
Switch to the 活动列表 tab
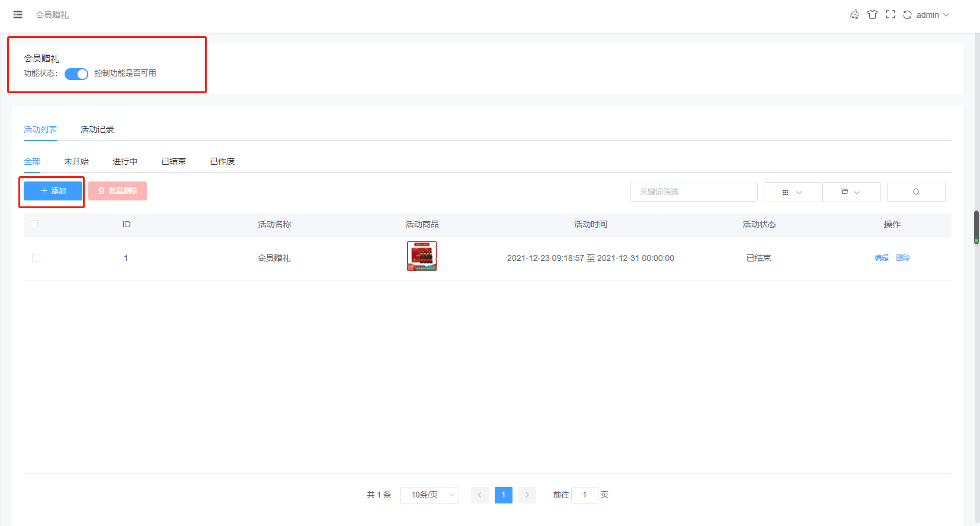point(40,129)
